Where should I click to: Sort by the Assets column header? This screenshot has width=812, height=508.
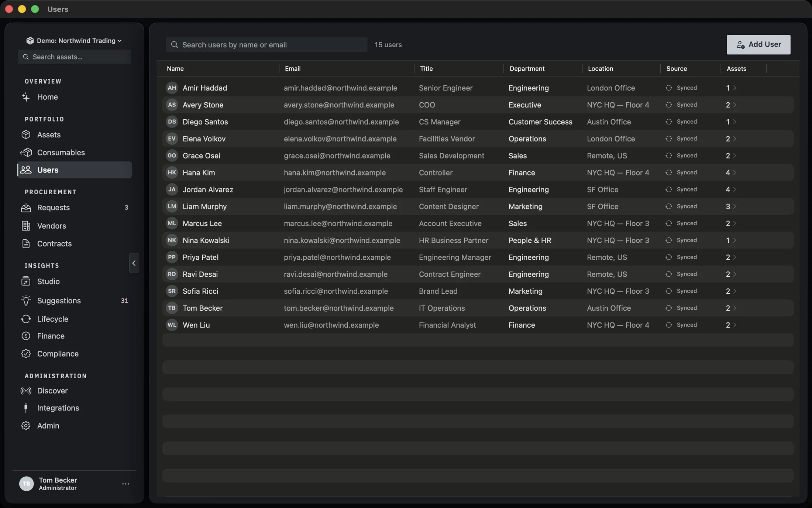click(736, 69)
